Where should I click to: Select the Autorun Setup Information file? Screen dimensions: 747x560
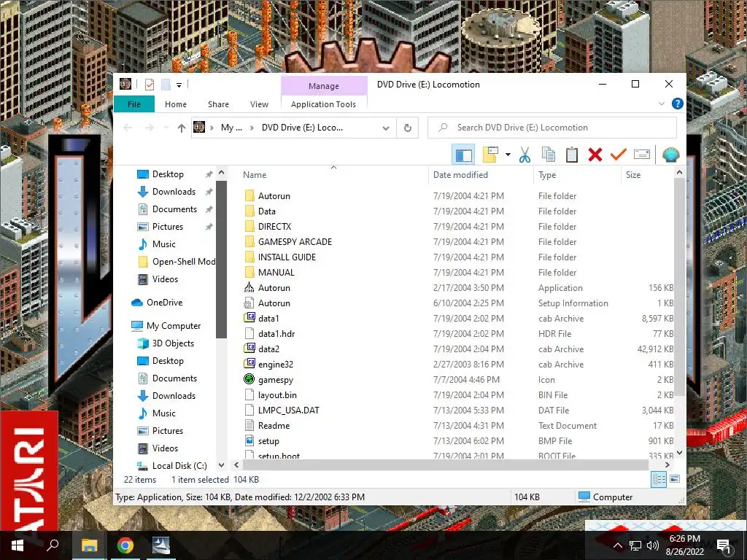(x=274, y=303)
